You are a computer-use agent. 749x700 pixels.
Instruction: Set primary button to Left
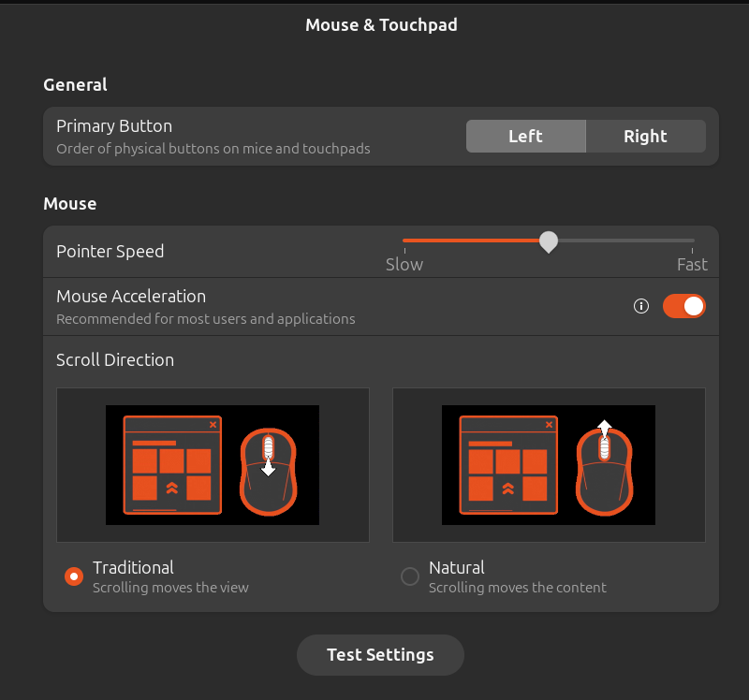(x=526, y=136)
